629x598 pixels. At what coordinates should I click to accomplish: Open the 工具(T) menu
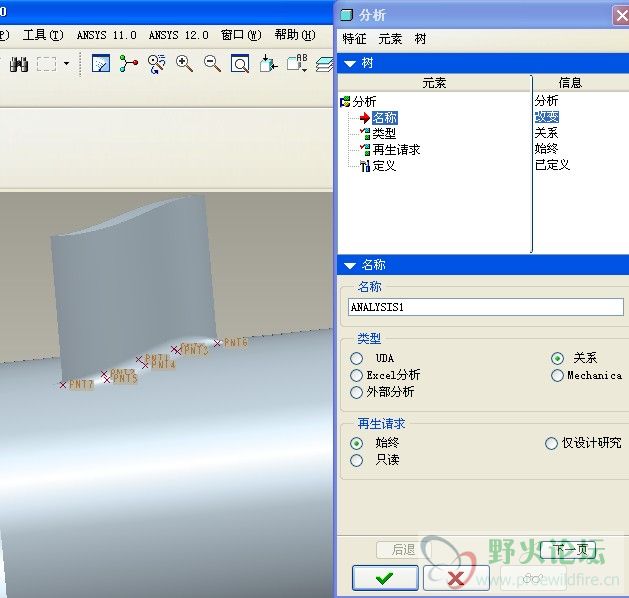point(43,35)
